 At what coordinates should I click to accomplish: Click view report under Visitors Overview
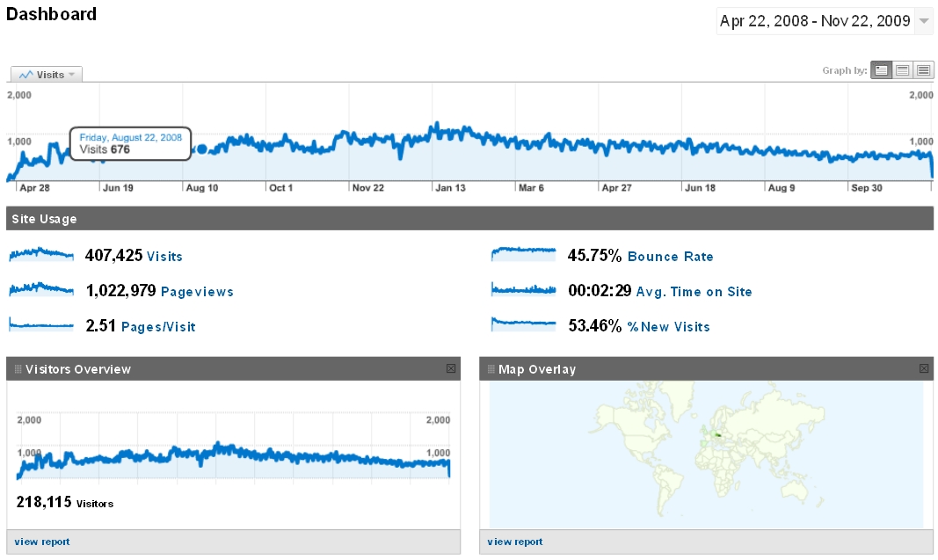(x=42, y=542)
